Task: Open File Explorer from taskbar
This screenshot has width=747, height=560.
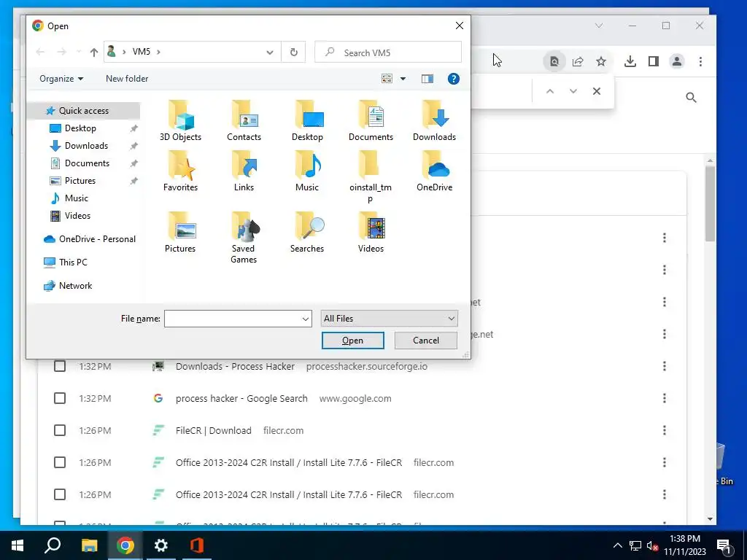Action: (x=89, y=545)
